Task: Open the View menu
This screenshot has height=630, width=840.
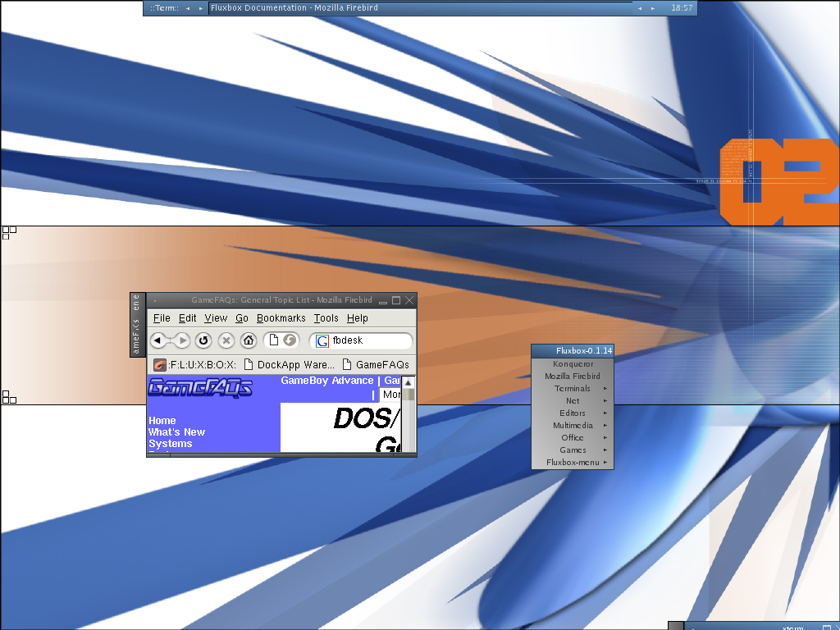Action: pyautogui.click(x=216, y=318)
